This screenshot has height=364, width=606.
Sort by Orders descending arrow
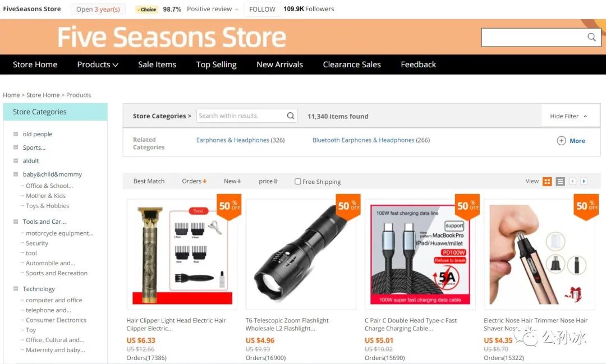(x=204, y=181)
